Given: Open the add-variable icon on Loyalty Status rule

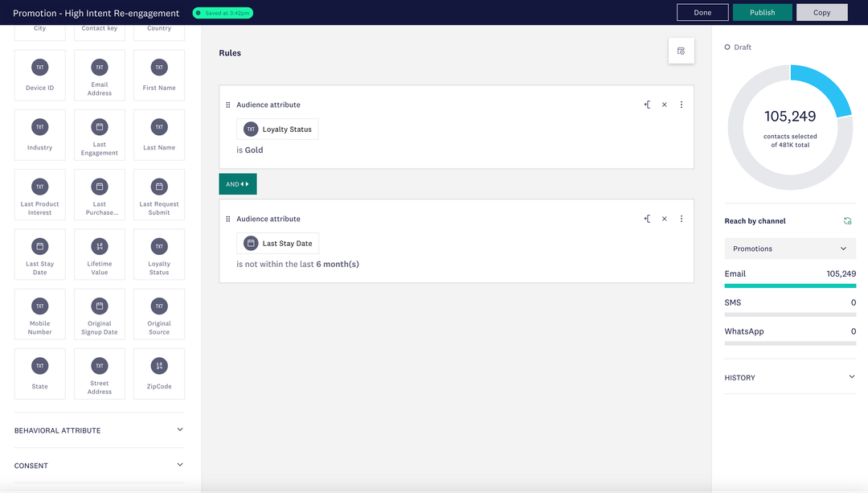Looking at the screenshot, I should (x=647, y=105).
